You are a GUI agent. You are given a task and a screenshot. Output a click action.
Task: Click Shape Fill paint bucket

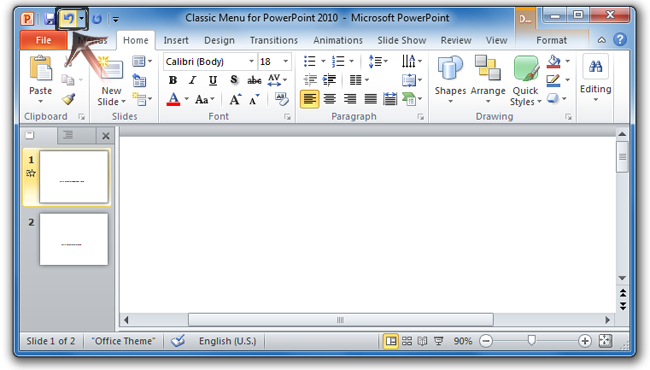(x=553, y=61)
